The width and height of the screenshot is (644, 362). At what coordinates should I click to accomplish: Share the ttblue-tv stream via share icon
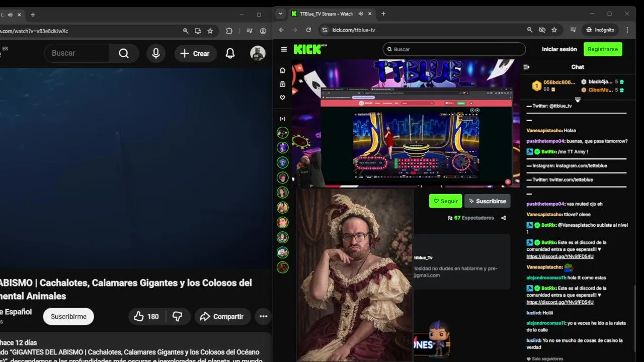click(x=504, y=218)
